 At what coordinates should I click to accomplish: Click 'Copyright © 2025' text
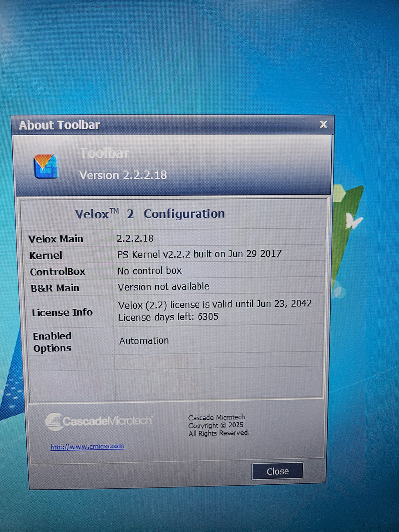coord(216,425)
